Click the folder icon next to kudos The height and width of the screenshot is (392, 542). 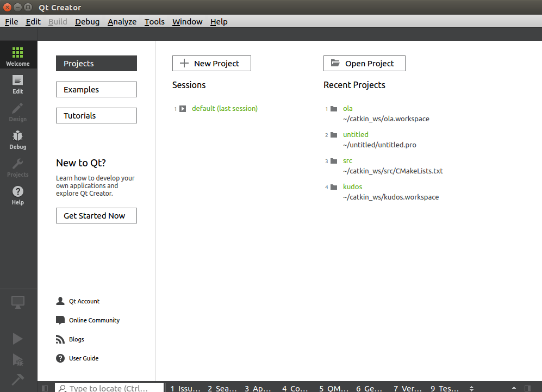(334, 187)
